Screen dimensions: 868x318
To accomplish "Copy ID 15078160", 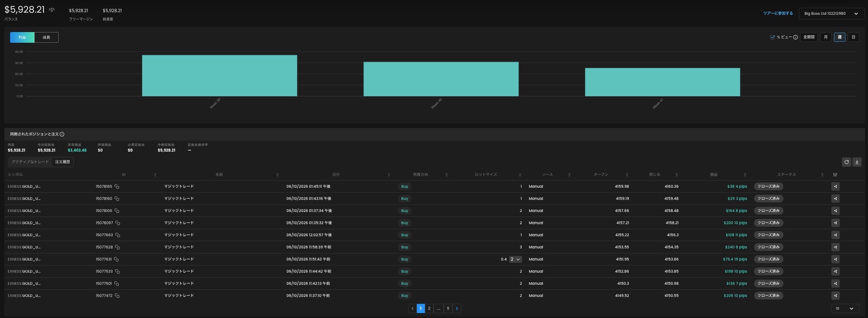I will pos(117,198).
